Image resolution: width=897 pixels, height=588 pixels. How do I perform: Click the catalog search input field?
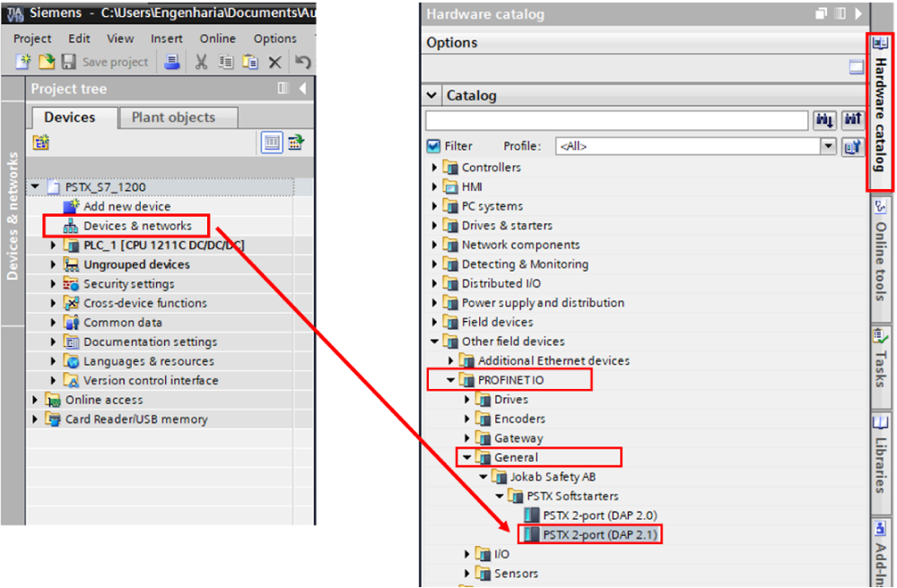pyautogui.click(x=617, y=121)
